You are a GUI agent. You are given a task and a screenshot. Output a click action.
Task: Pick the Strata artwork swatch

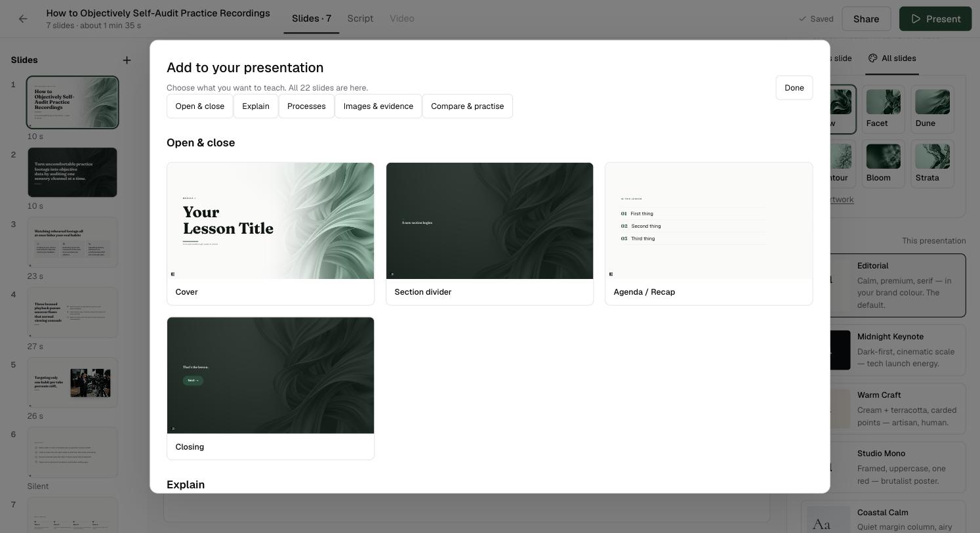[932, 163]
